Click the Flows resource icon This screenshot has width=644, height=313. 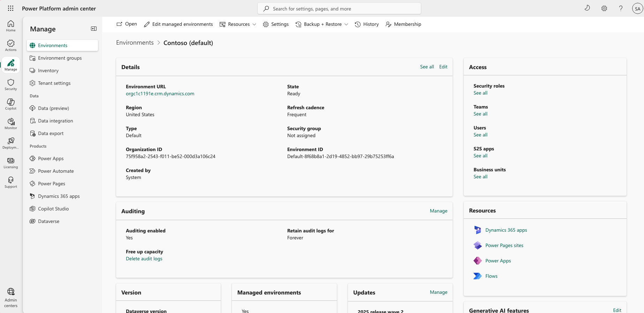pos(478,276)
